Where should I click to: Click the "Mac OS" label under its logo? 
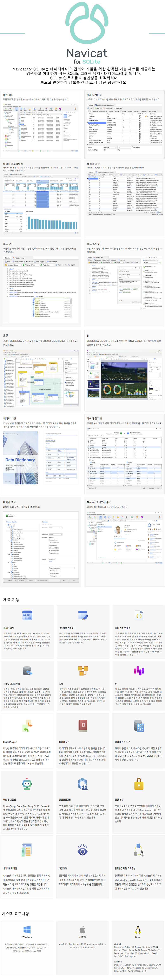pos(82,937)
